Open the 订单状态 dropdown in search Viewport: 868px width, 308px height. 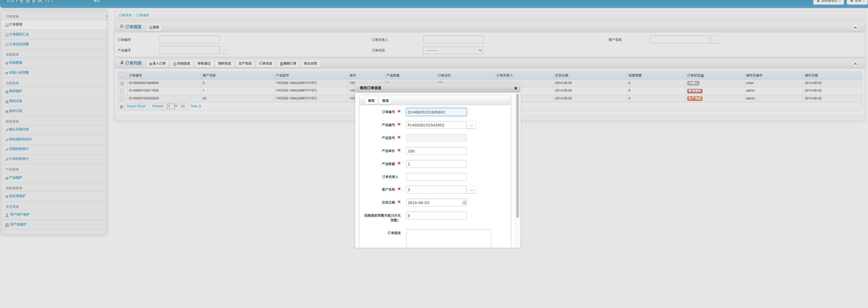(x=453, y=50)
